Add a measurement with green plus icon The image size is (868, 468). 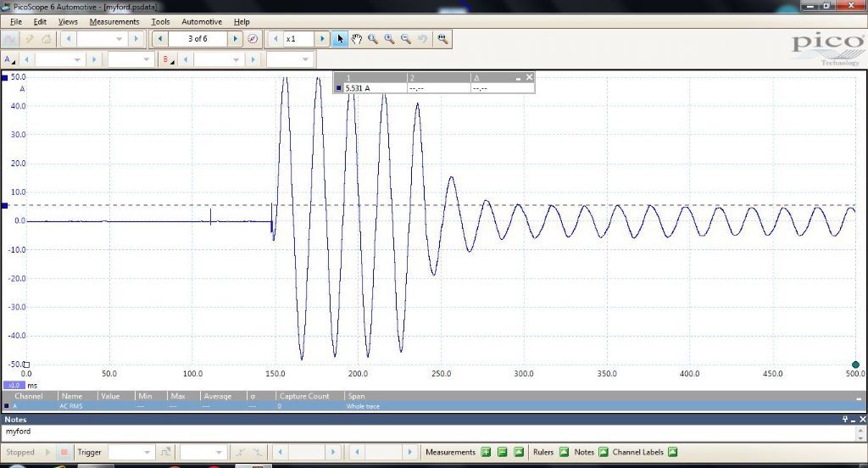coord(486,452)
